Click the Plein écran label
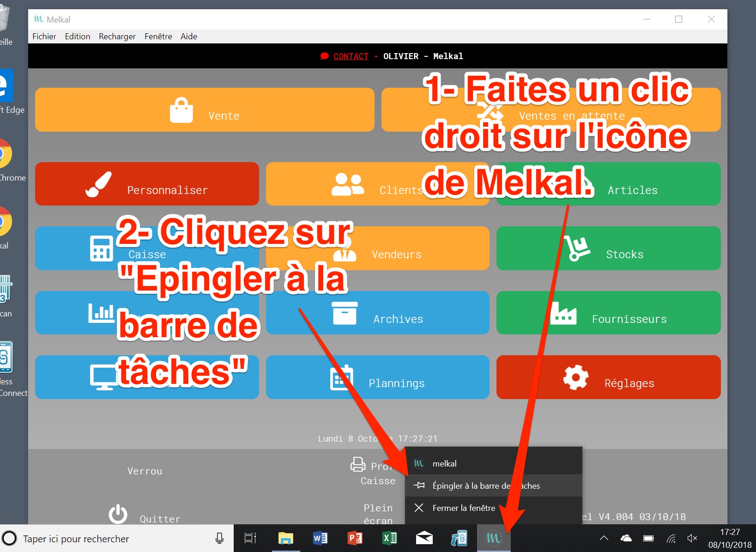Viewport: 756px width, 552px height. 378,514
